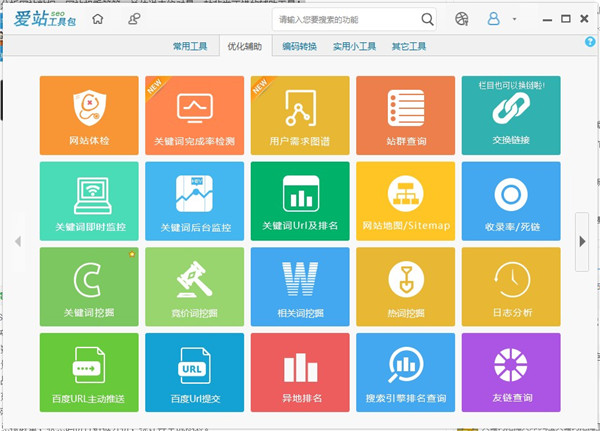Close the 爱站 toolkit window
Image resolution: width=600 pixels, height=431 pixels.
(x=584, y=18)
